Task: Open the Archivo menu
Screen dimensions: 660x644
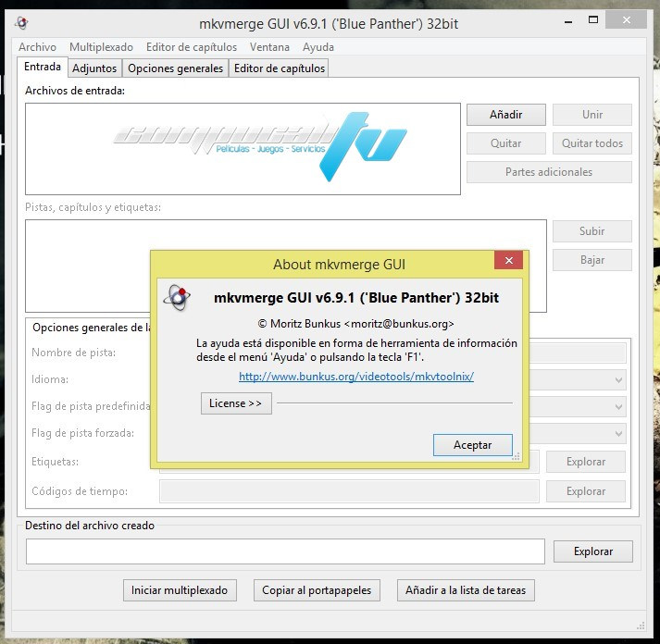Action: click(37, 47)
